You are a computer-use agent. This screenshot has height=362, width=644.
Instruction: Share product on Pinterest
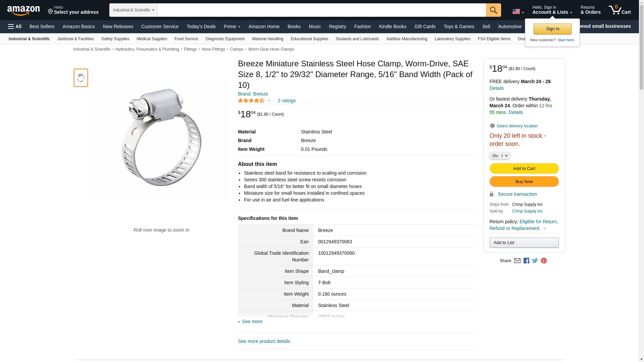pos(544,261)
